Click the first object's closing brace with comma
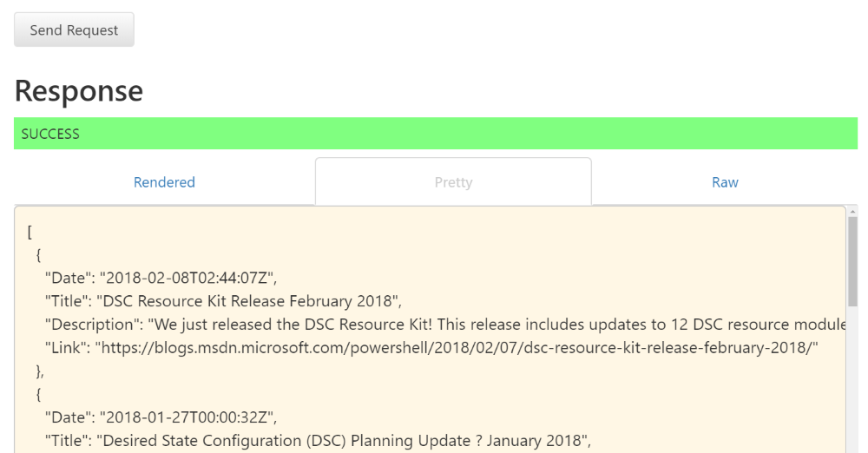 click(x=40, y=371)
